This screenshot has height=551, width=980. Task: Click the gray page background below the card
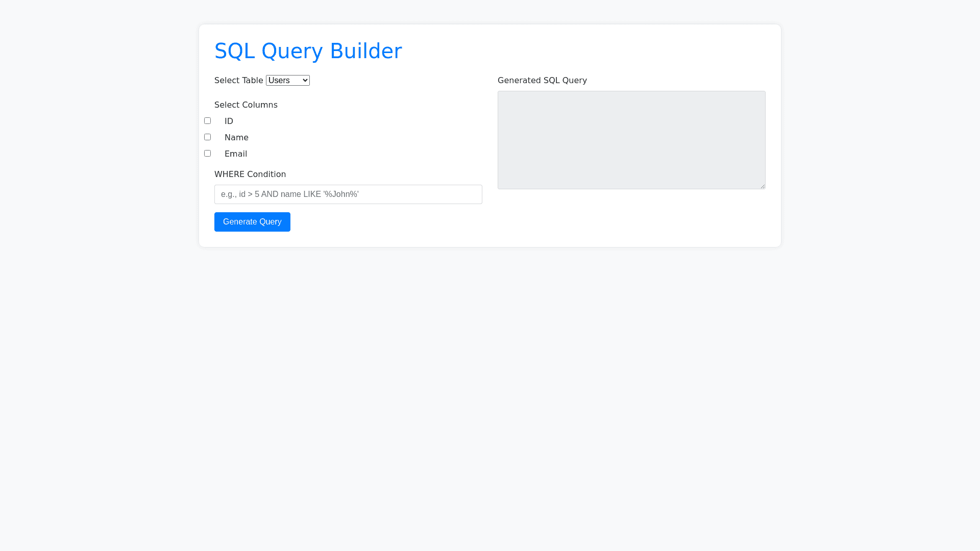(x=490, y=398)
